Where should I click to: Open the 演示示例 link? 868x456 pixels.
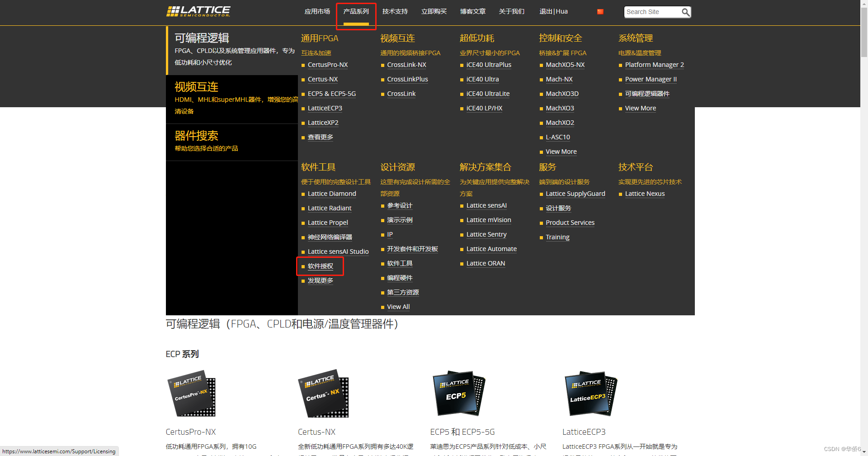pos(400,220)
